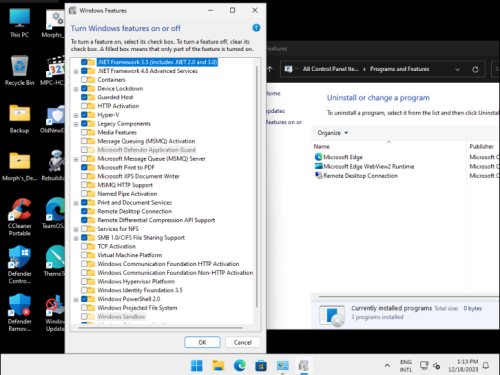Open the This PC desktop icon
The image size is (500, 375).
tap(19, 23)
